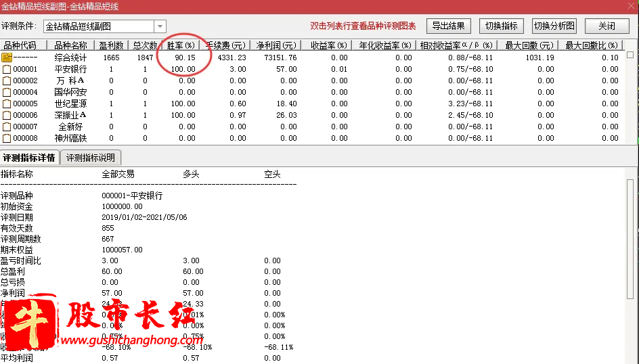
Task: Select the 全新好 row name
Action: pyautogui.click(x=71, y=127)
